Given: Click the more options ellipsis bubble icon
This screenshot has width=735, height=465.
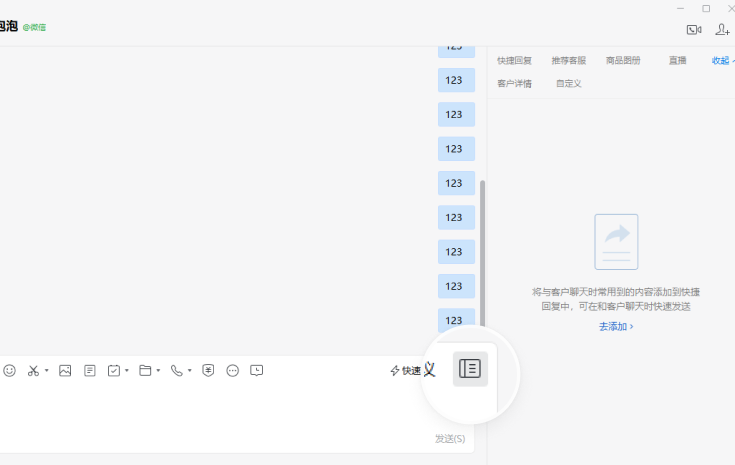Looking at the screenshot, I should click(233, 371).
